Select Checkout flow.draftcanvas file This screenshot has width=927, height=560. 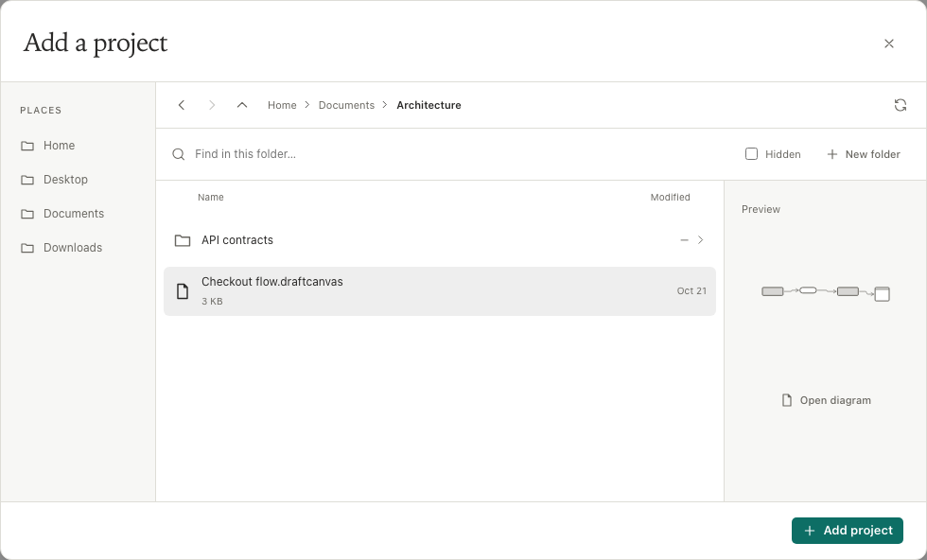[440, 291]
